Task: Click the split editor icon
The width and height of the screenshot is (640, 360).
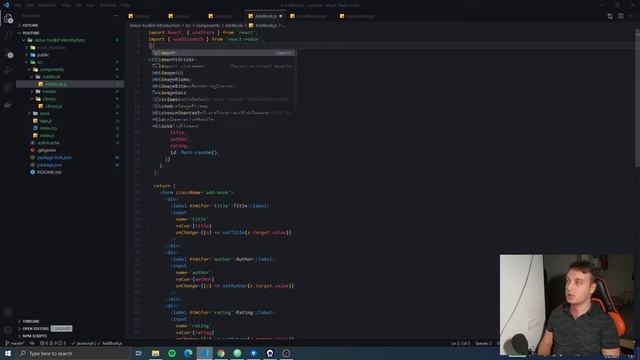Action: (620, 16)
